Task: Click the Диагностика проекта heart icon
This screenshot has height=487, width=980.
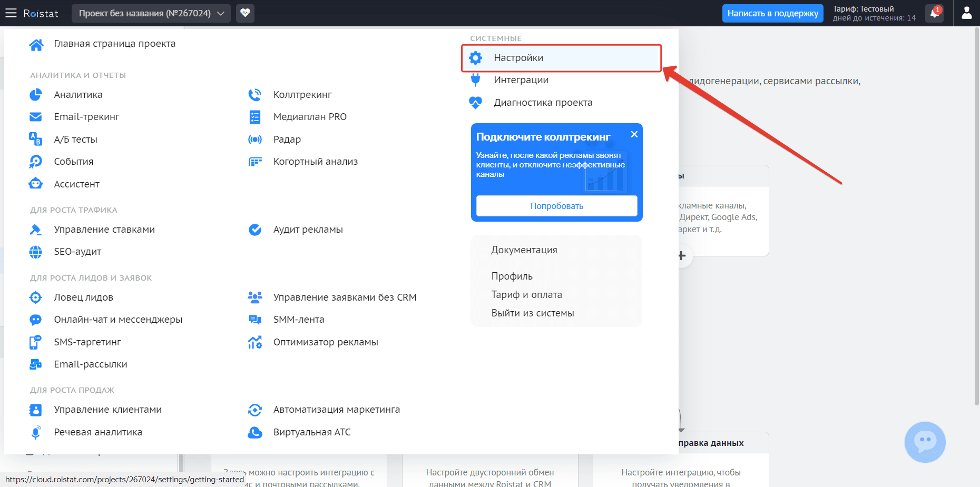Action: coord(475,103)
